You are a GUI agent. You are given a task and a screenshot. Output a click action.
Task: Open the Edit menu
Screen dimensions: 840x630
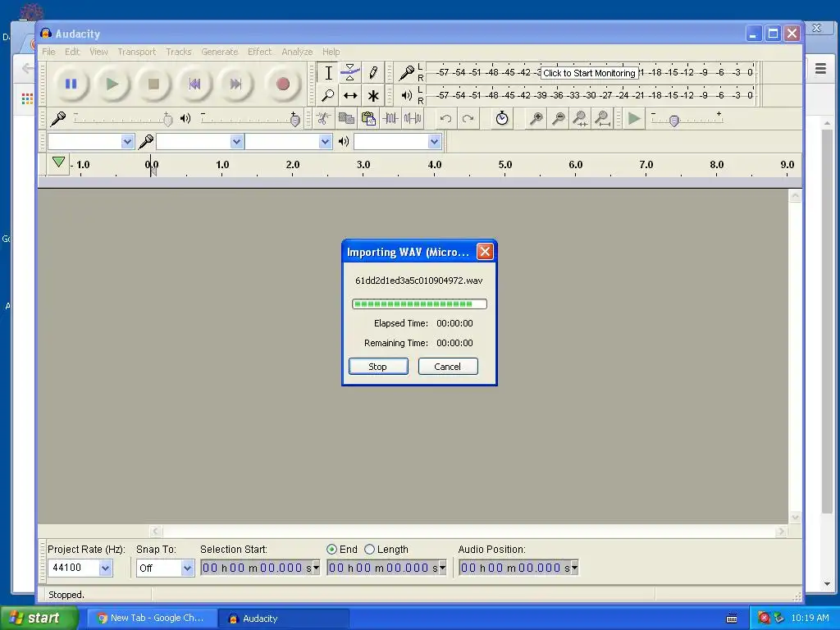click(72, 52)
